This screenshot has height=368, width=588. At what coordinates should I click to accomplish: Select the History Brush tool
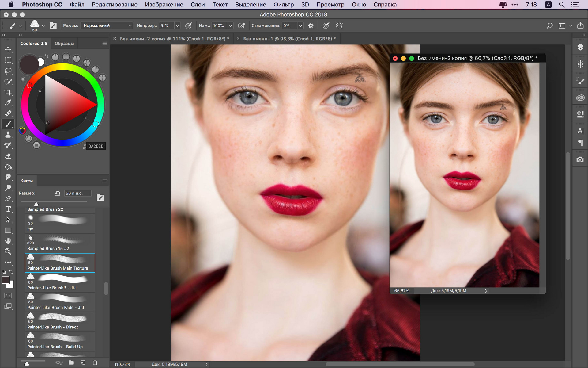[8, 145]
